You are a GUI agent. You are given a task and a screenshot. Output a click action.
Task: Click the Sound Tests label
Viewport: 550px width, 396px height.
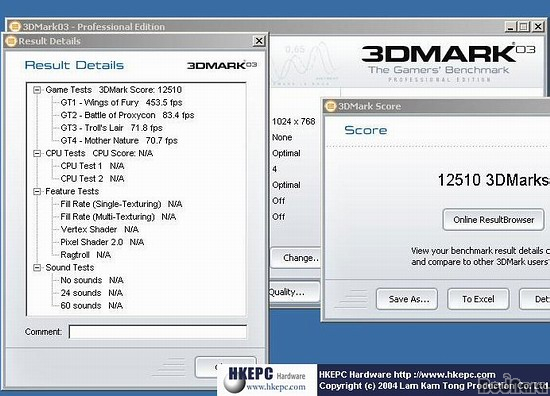pyautogui.click(x=70, y=268)
